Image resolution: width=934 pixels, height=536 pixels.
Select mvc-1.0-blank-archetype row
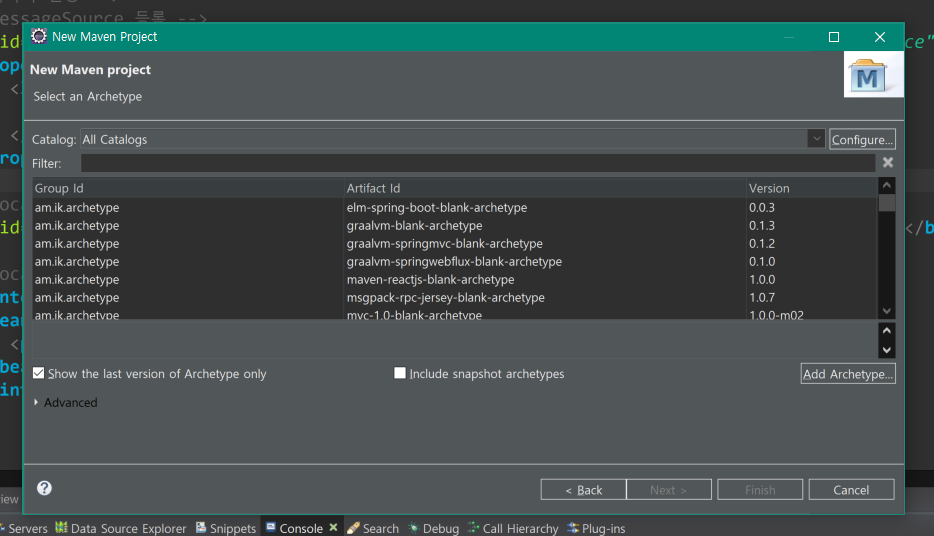[454, 313]
